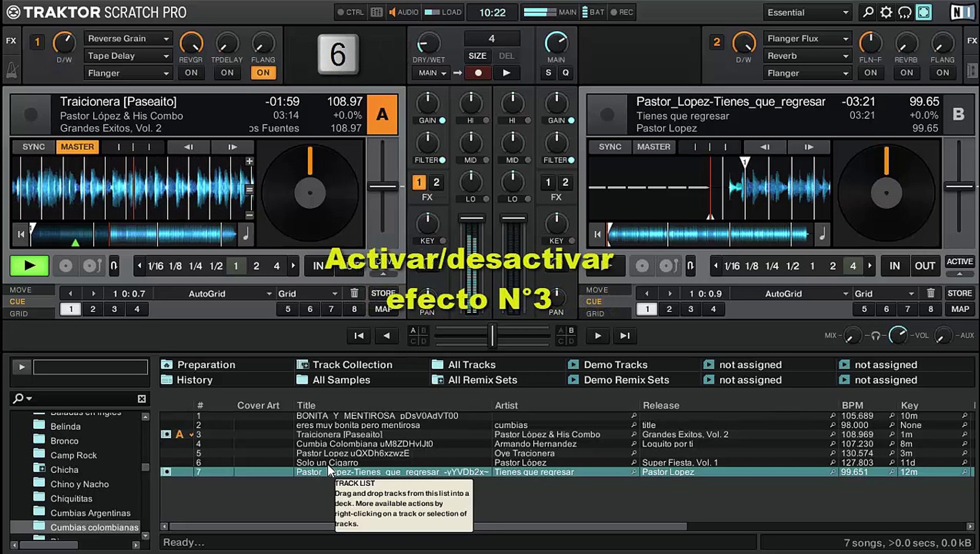Open the Traktor preferences gear icon
The height and width of the screenshot is (554, 980).
886,12
